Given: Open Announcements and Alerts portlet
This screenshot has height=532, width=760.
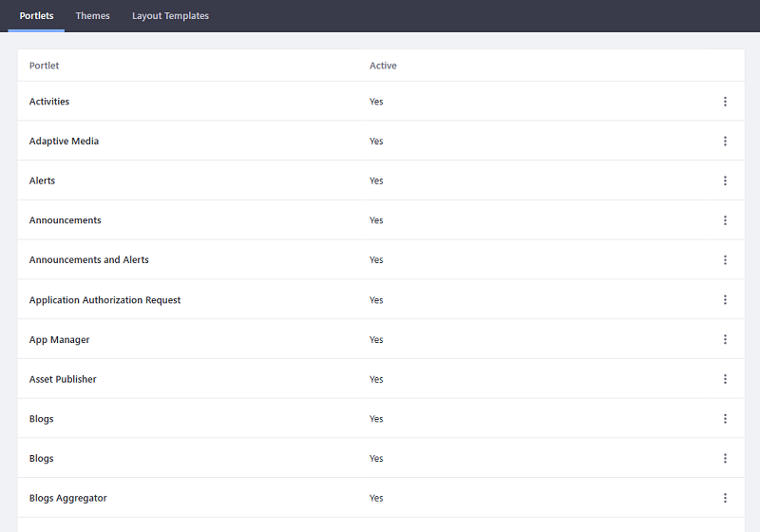Looking at the screenshot, I should 88,260.
